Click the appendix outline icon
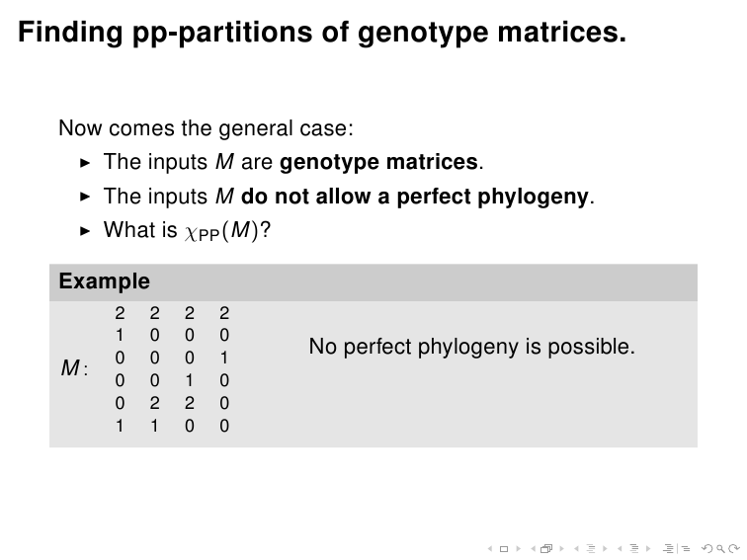 (685, 549)
